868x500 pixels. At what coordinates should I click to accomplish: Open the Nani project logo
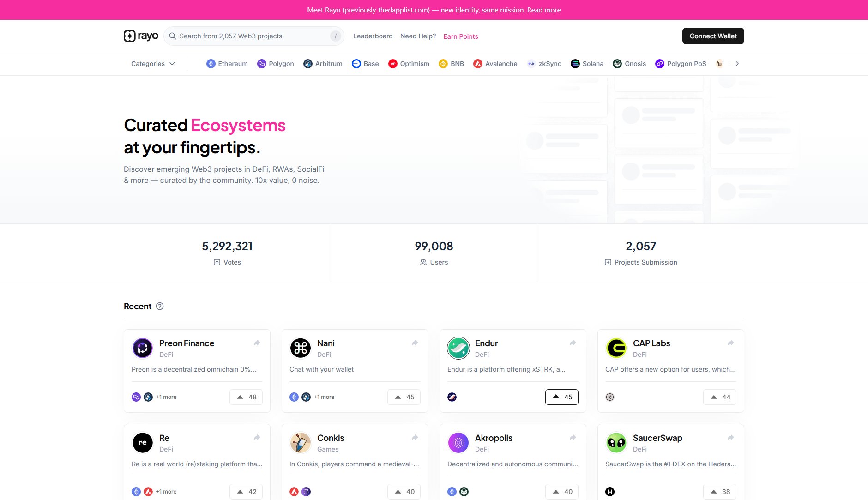pyautogui.click(x=301, y=348)
